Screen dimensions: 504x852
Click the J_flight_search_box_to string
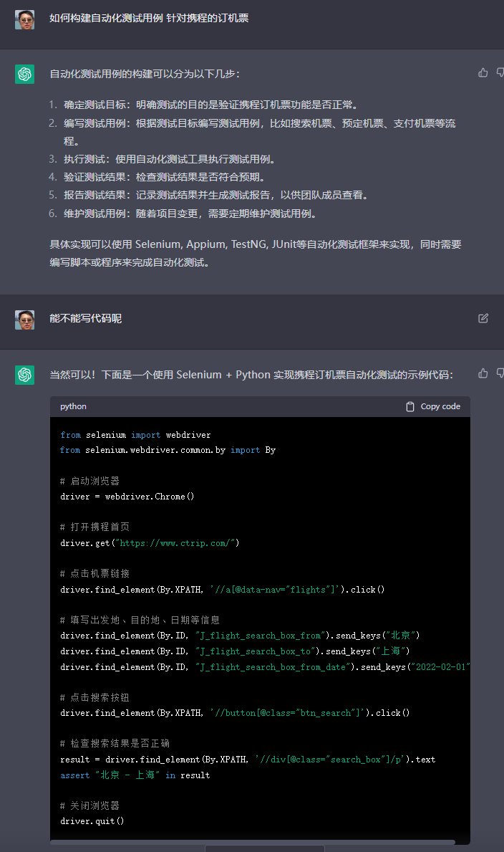(256, 651)
